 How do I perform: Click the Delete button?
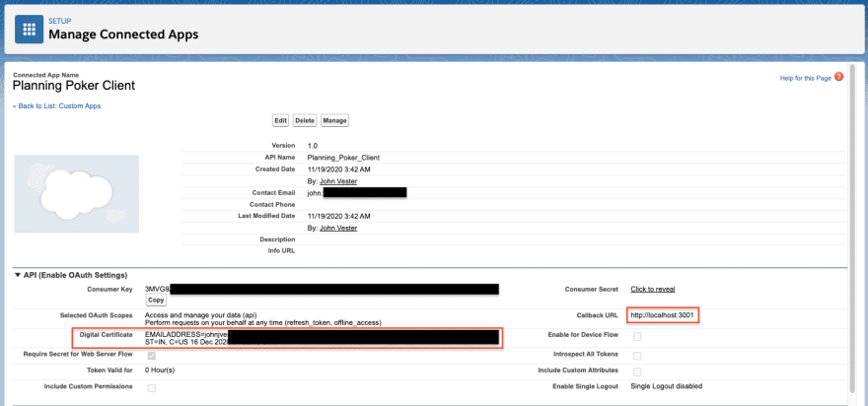tap(305, 120)
